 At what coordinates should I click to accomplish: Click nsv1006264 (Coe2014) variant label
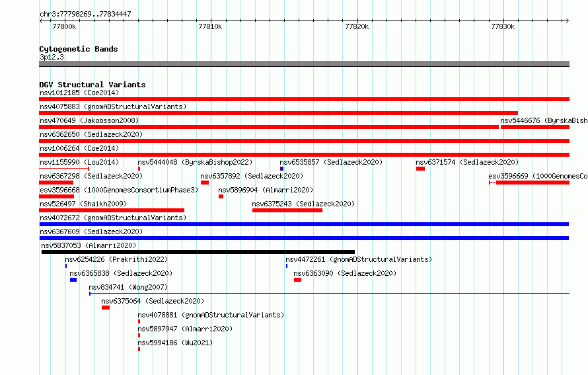pyautogui.click(x=79, y=148)
